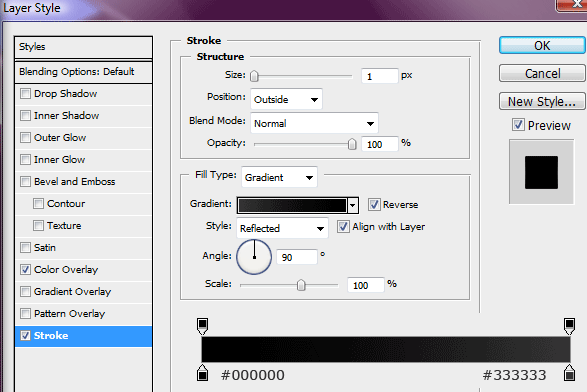Toggle the Preview checkbox
This screenshot has height=392, width=587.
[x=518, y=125]
